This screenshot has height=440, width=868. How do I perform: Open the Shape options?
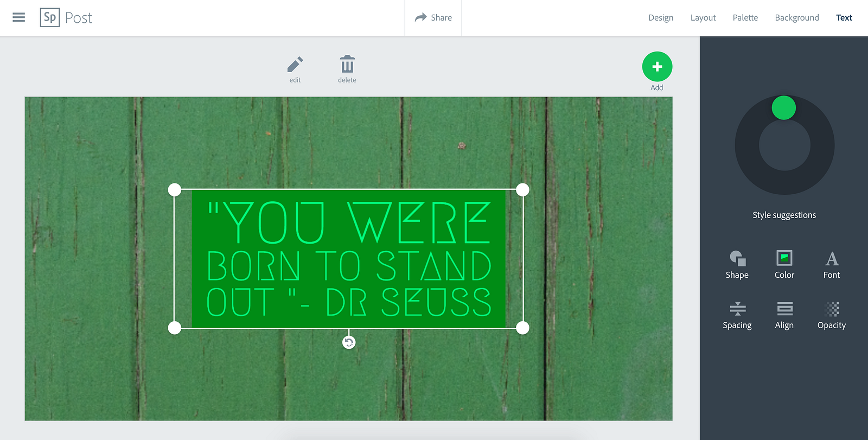pyautogui.click(x=737, y=265)
